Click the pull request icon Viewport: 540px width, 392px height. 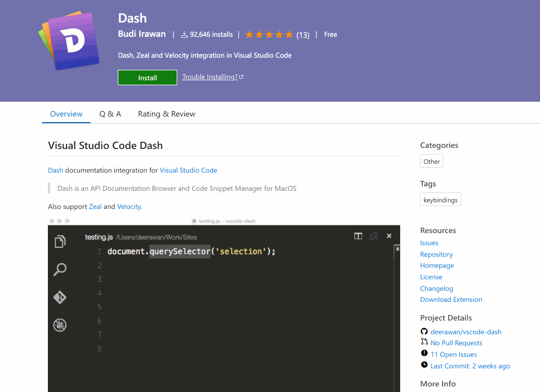(x=424, y=341)
